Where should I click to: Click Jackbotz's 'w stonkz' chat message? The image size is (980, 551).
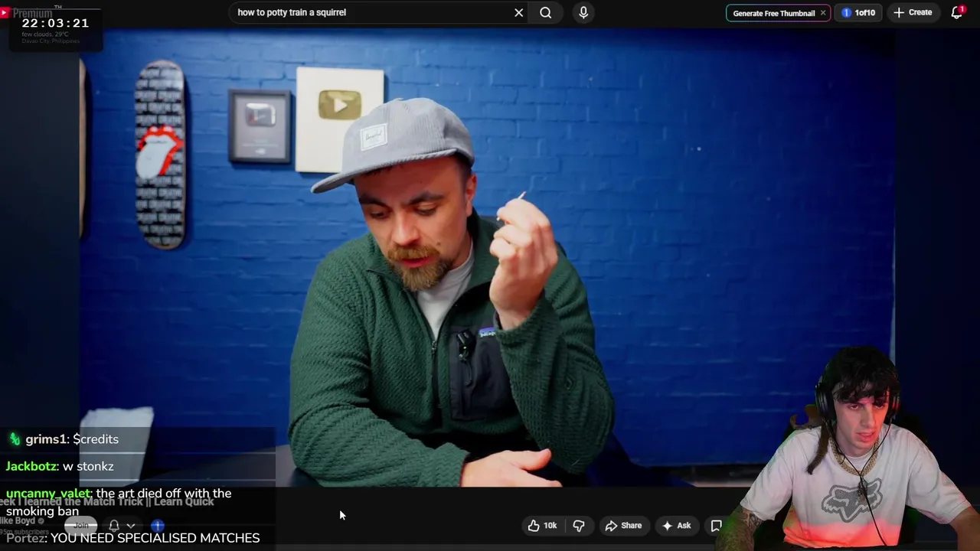(60, 466)
